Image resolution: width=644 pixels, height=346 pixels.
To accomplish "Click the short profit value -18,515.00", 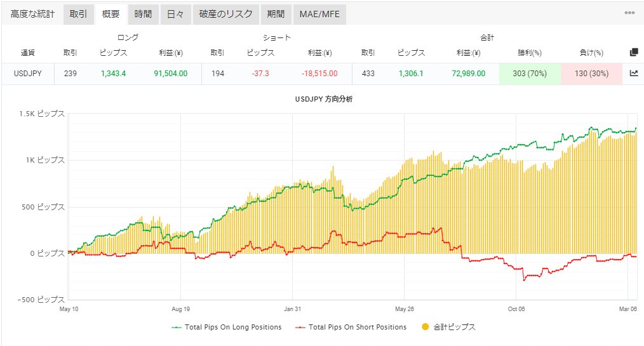I will (x=319, y=74).
